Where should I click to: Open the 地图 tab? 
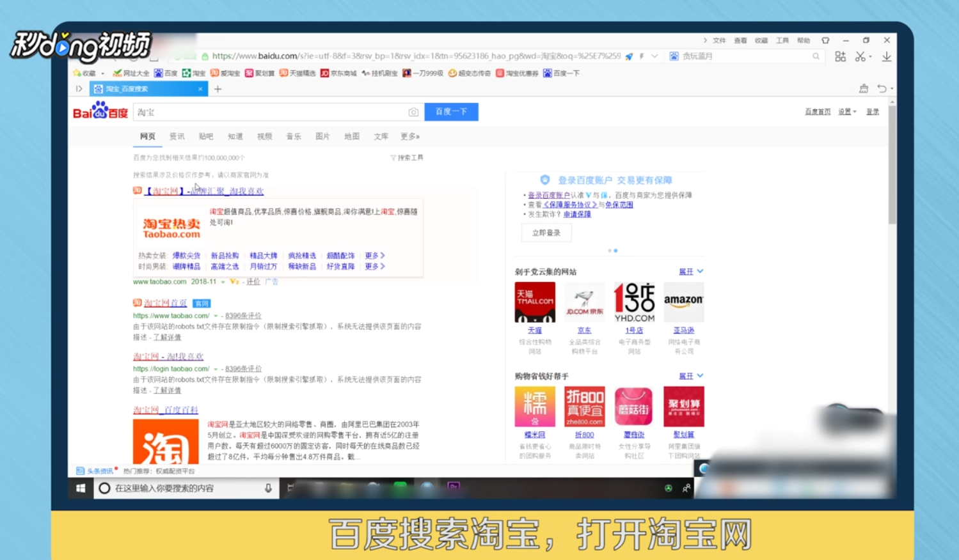[x=352, y=136]
